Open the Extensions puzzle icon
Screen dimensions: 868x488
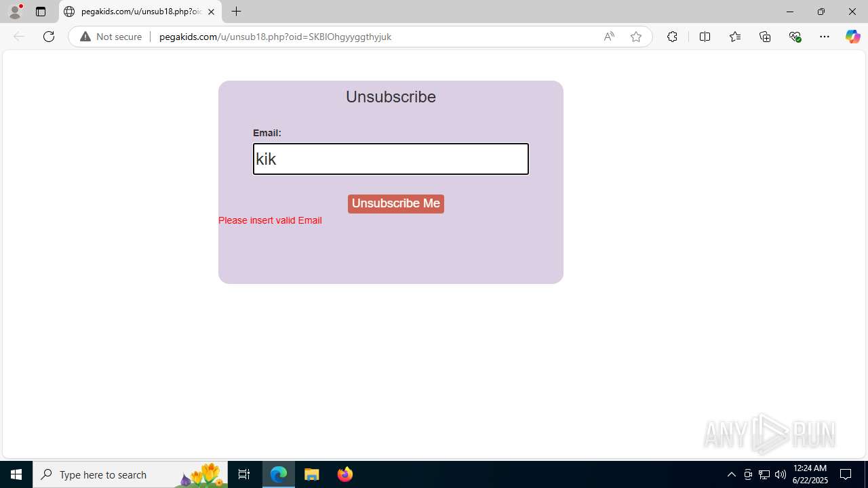point(672,37)
